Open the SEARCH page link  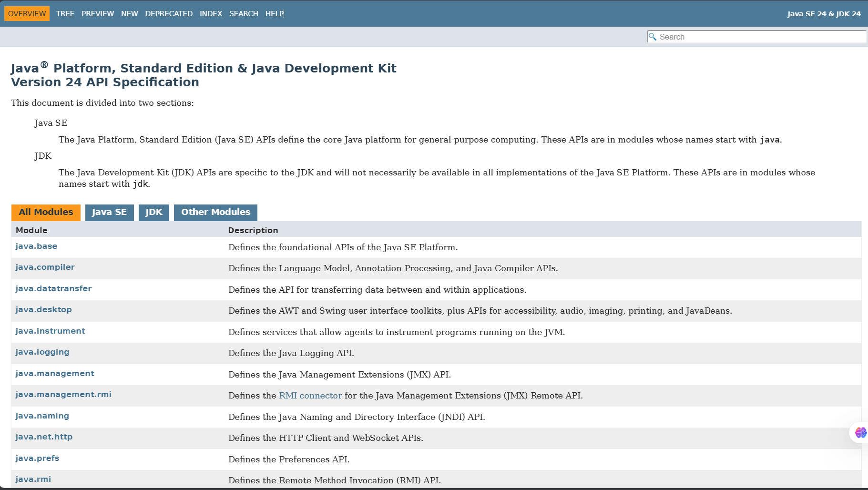(x=244, y=14)
